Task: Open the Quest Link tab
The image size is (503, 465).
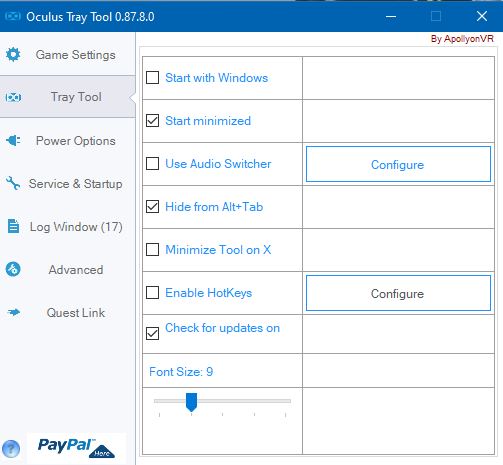Action: pos(68,313)
